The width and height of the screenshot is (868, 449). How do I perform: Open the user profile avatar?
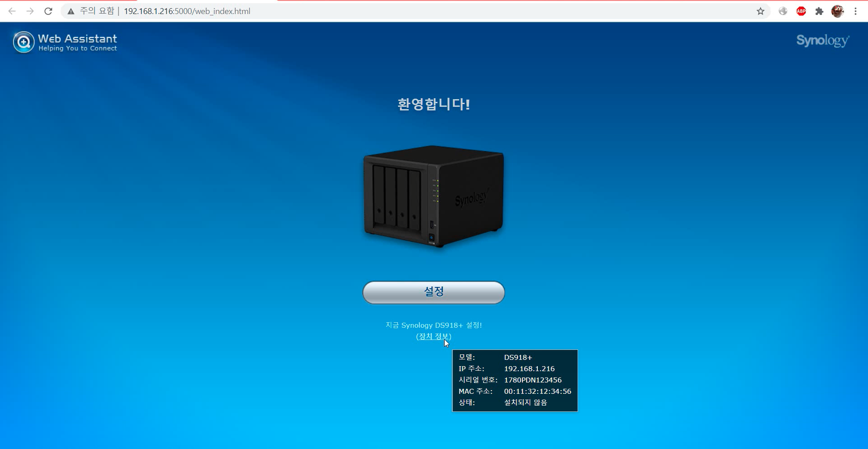[837, 11]
